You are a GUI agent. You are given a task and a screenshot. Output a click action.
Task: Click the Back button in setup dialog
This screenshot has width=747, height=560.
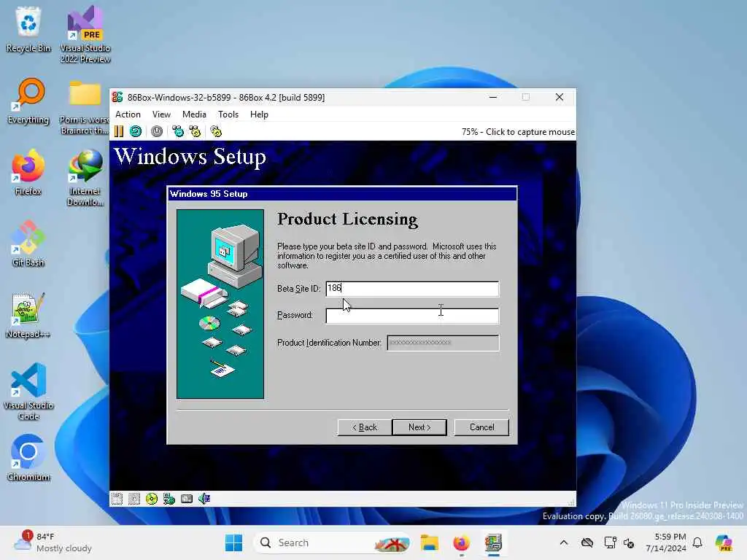point(365,427)
